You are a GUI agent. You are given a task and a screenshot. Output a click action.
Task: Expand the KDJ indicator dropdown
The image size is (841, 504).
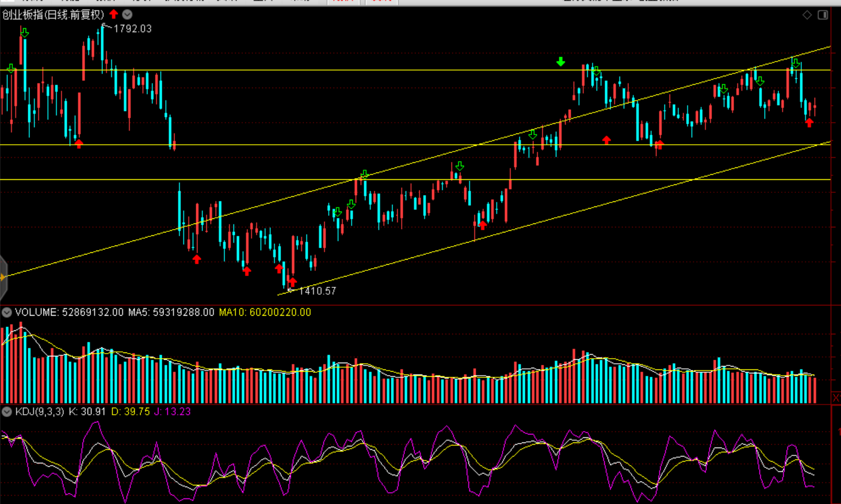[7, 412]
